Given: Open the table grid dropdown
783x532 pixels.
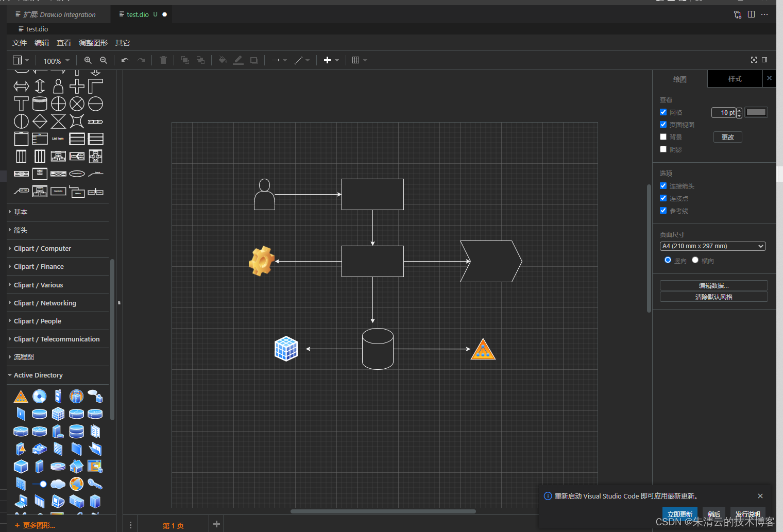Looking at the screenshot, I should point(359,60).
